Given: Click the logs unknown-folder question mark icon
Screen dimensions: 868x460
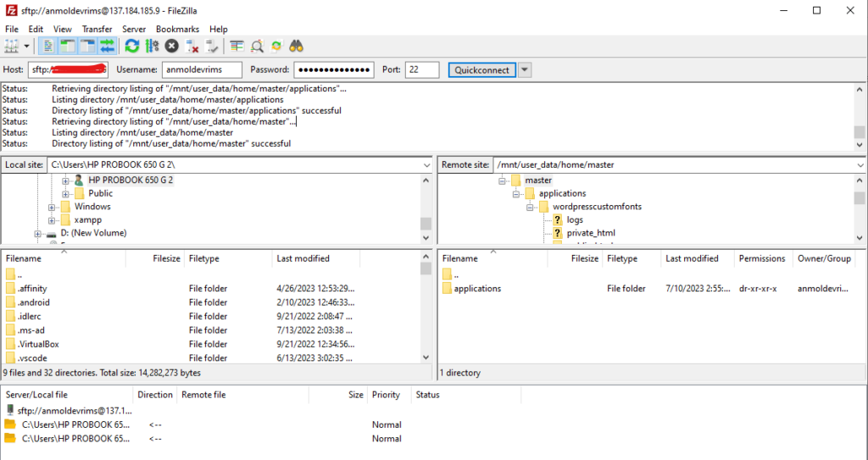Looking at the screenshot, I should point(558,219).
